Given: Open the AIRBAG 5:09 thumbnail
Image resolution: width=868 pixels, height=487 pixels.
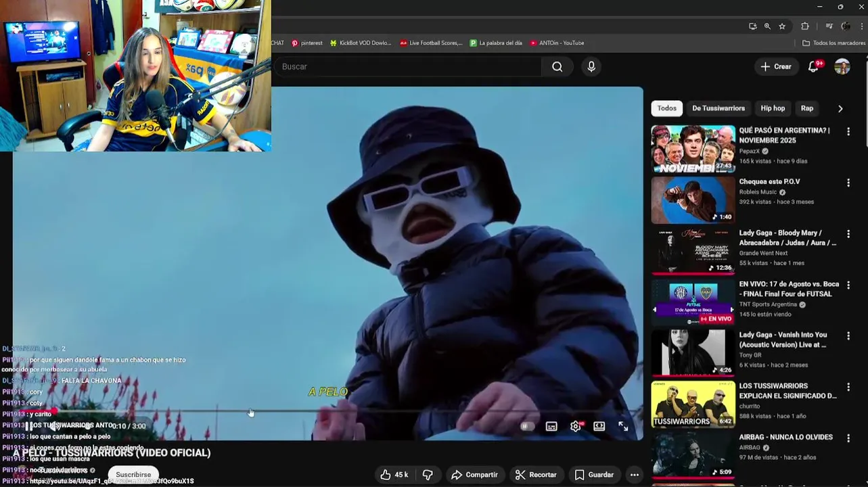Looking at the screenshot, I should tap(693, 455).
